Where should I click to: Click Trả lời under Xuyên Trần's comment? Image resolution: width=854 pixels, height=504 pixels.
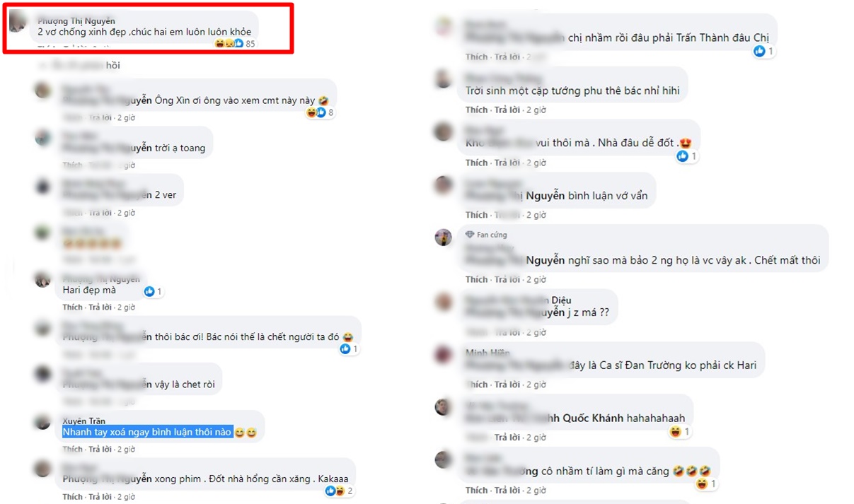[x=100, y=450]
